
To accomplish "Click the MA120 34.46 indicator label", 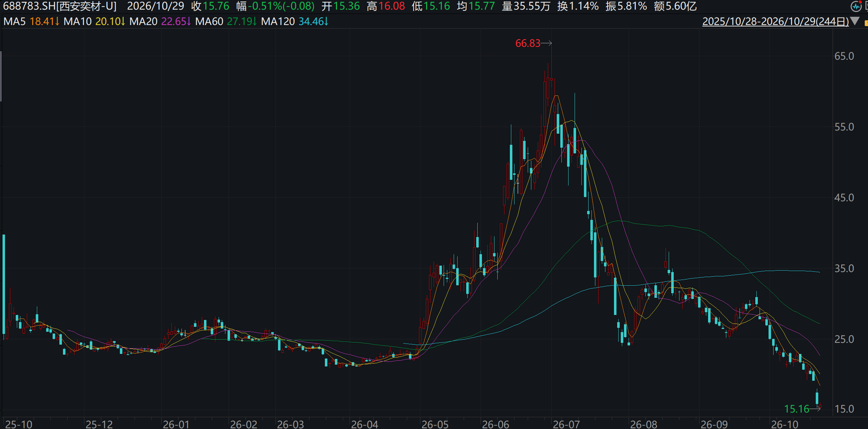I will (295, 21).
